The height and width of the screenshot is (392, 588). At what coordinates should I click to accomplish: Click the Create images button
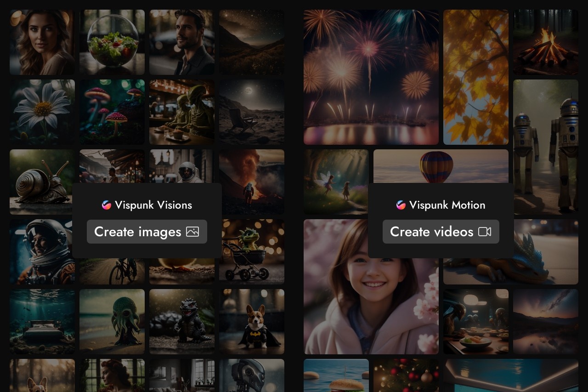[x=147, y=232]
